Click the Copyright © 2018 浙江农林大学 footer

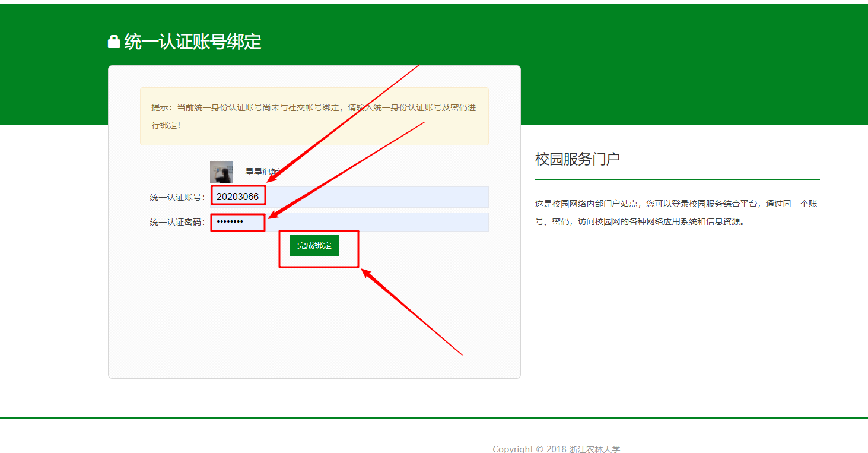point(557,449)
